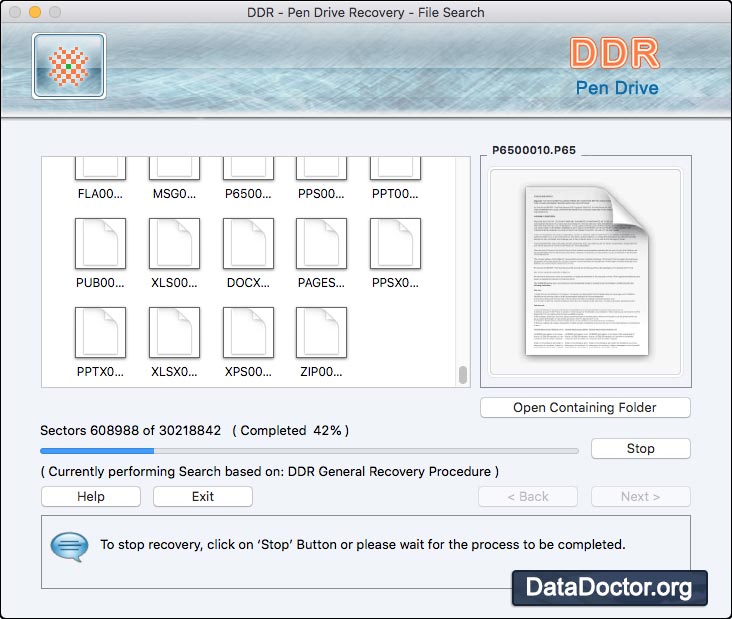Select the PPSX0... file icon
The height and width of the screenshot is (619, 732).
pos(395,243)
